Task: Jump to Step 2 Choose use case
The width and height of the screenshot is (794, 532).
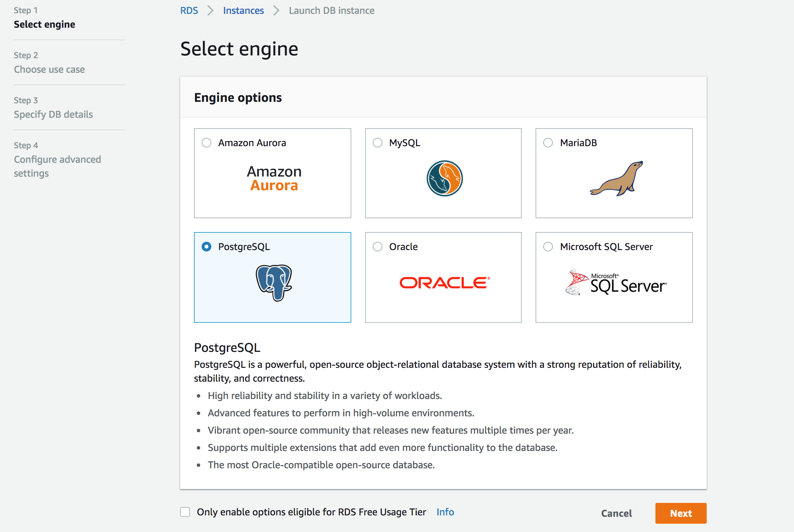Action: (x=49, y=69)
